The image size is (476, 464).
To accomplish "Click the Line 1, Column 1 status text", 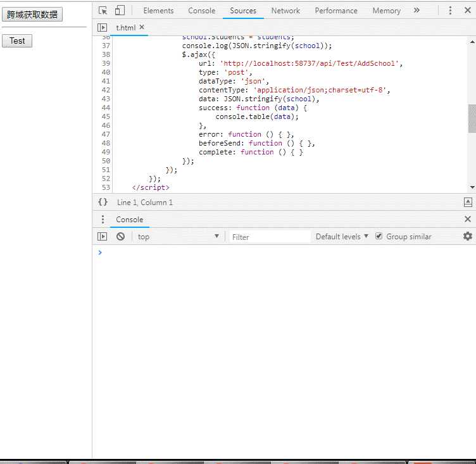I will click(x=145, y=203).
